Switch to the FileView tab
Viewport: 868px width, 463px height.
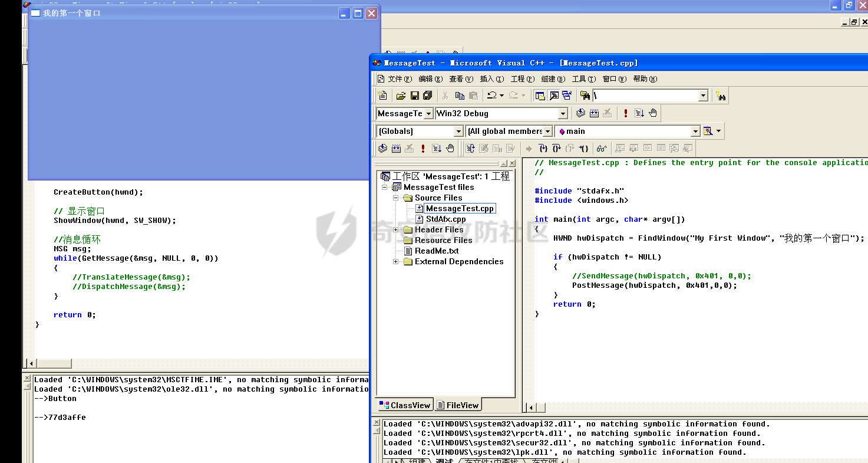click(458, 405)
